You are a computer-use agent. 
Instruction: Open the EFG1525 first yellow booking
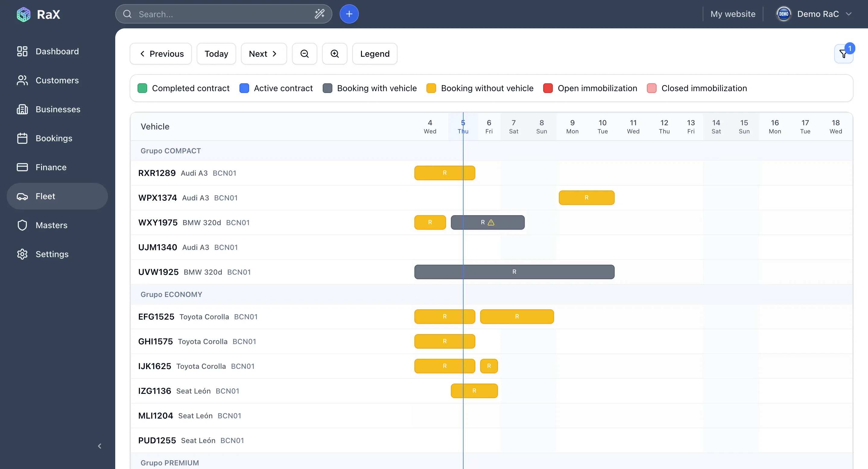coord(445,317)
